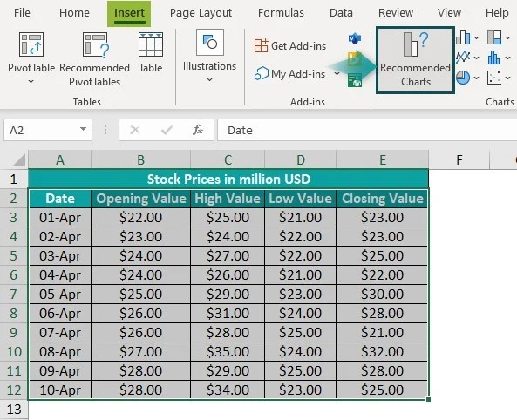Select column E header
The image size is (517, 420).
[x=383, y=159]
